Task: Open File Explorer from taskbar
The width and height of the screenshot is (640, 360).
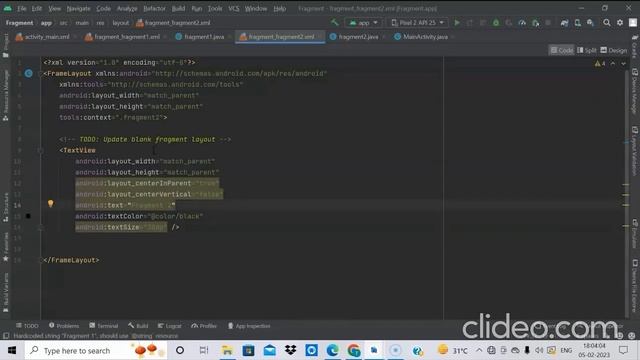Action: pos(227,350)
